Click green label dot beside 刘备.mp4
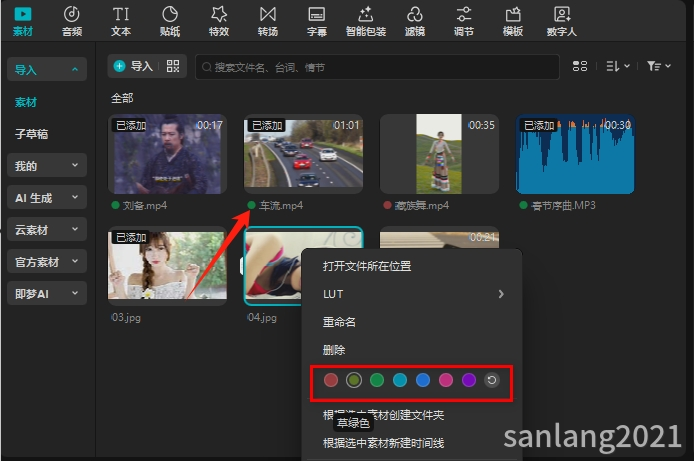694x461 pixels. pos(116,205)
